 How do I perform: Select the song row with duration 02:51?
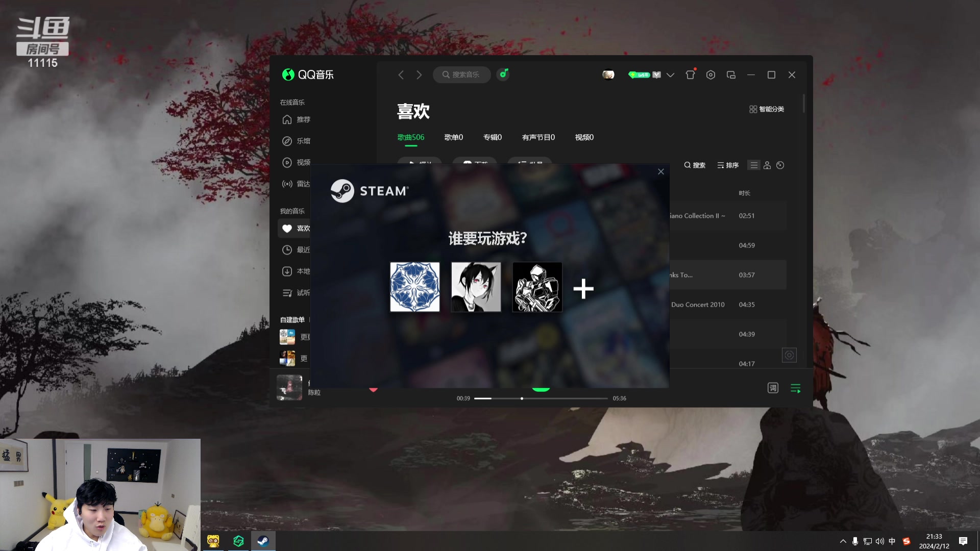tap(728, 216)
